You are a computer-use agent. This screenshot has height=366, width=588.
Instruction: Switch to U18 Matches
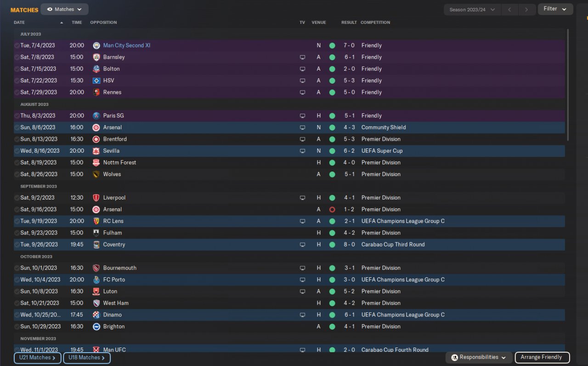pyautogui.click(x=86, y=358)
